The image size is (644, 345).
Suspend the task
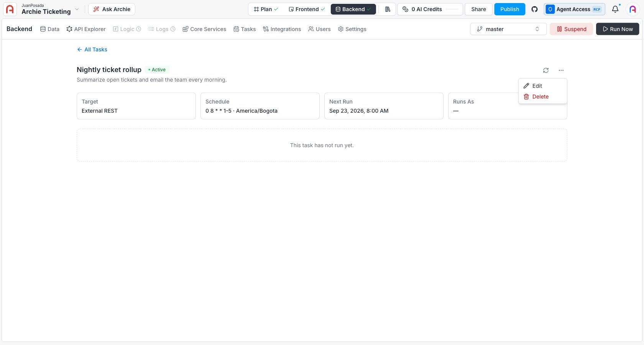tap(571, 29)
